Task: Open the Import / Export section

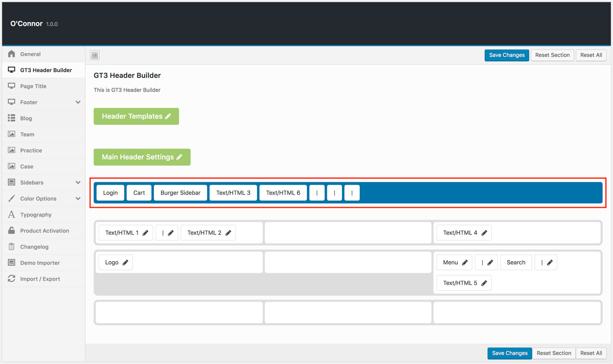Action: point(43,279)
